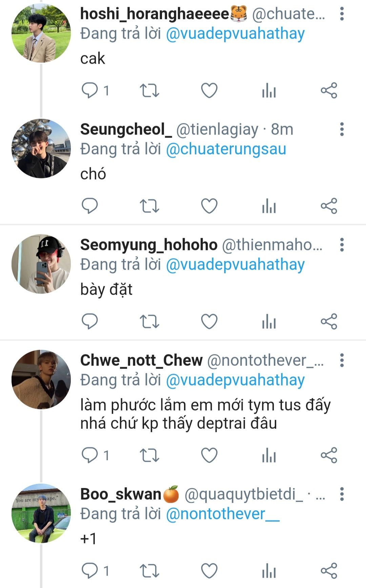
Task: Open @nontothever__ mention in Boo_skwan's reply
Action: [223, 514]
